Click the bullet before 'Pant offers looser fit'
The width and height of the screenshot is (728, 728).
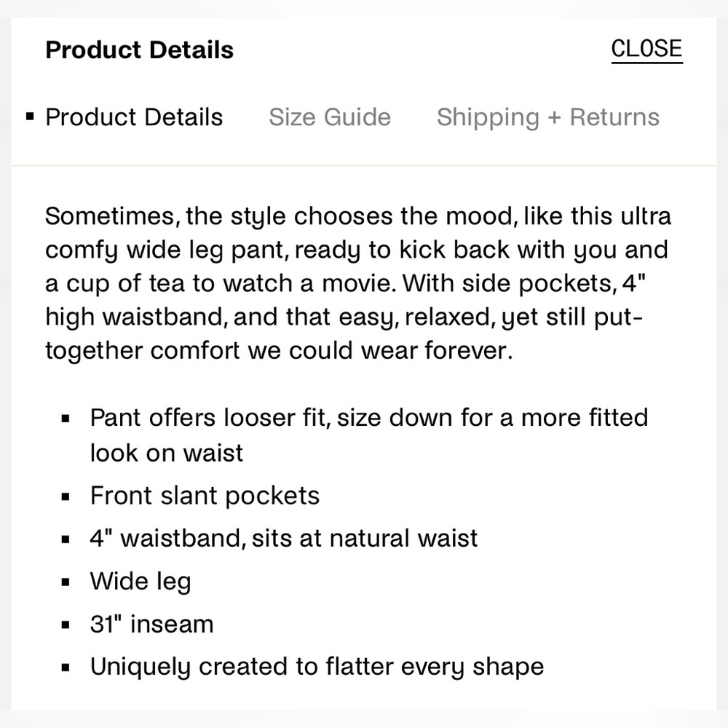66,419
